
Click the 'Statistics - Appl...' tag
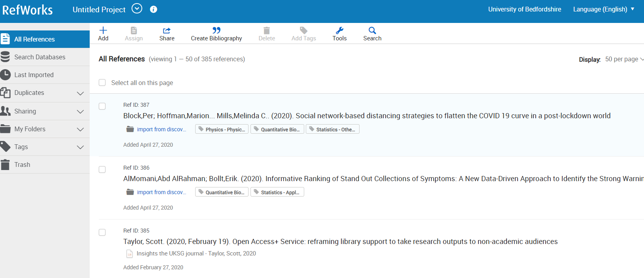pyautogui.click(x=277, y=192)
